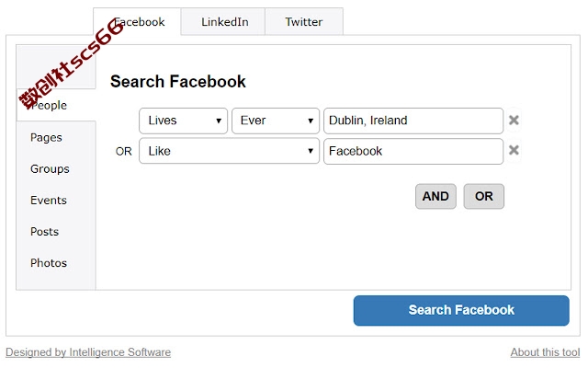Add an AND condition
Image resolution: width=588 pixels, height=368 pixels.
tap(435, 196)
